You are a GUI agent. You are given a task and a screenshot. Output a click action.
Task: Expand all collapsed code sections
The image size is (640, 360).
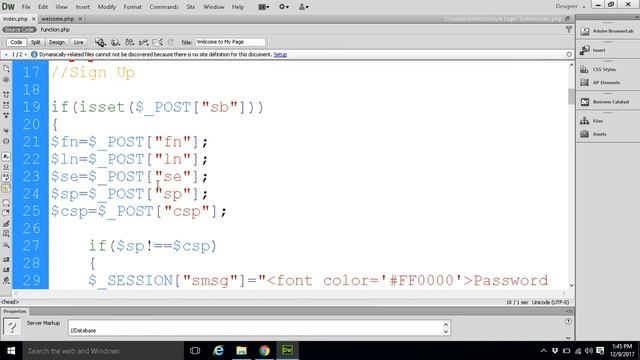click(x=6, y=116)
